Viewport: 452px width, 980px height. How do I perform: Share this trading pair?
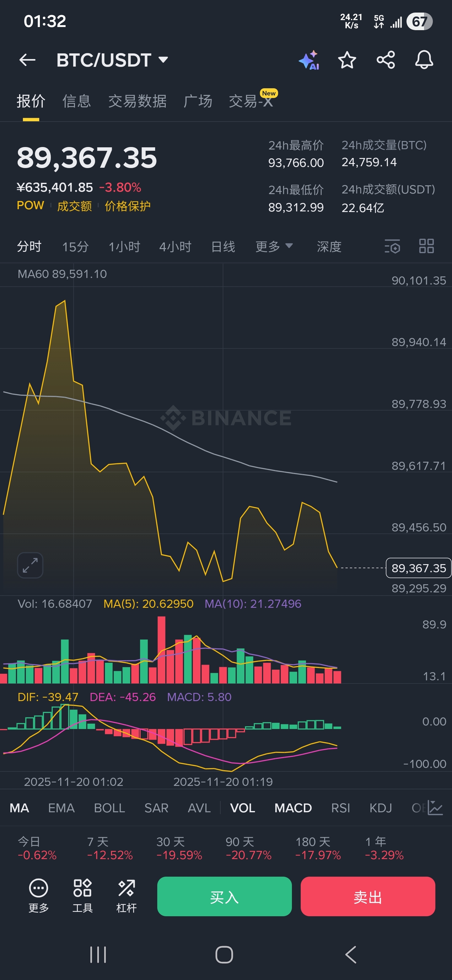pyautogui.click(x=385, y=60)
